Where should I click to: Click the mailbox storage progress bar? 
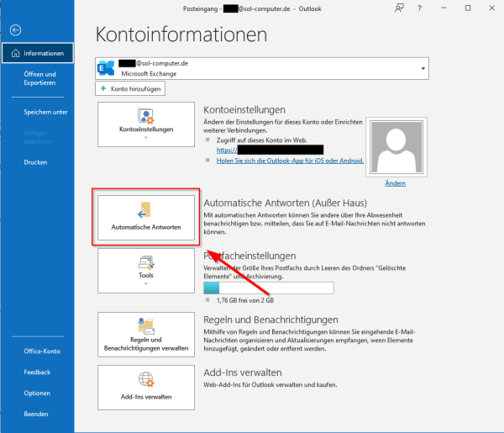(269, 288)
